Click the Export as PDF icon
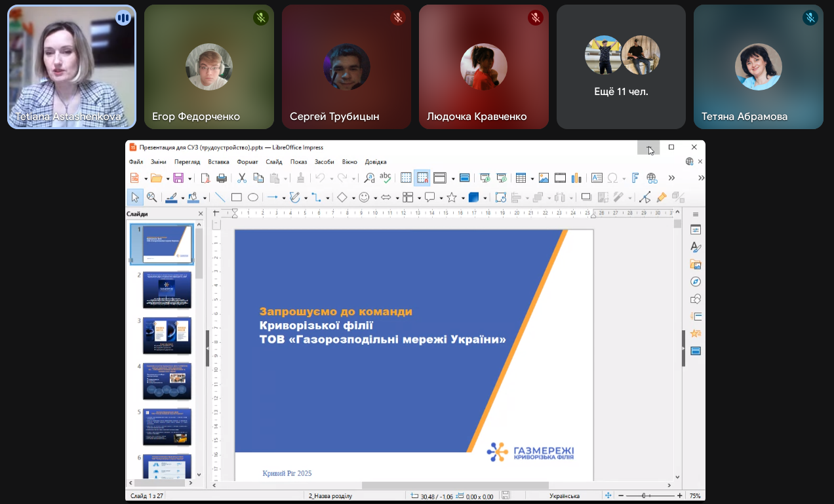 click(205, 178)
